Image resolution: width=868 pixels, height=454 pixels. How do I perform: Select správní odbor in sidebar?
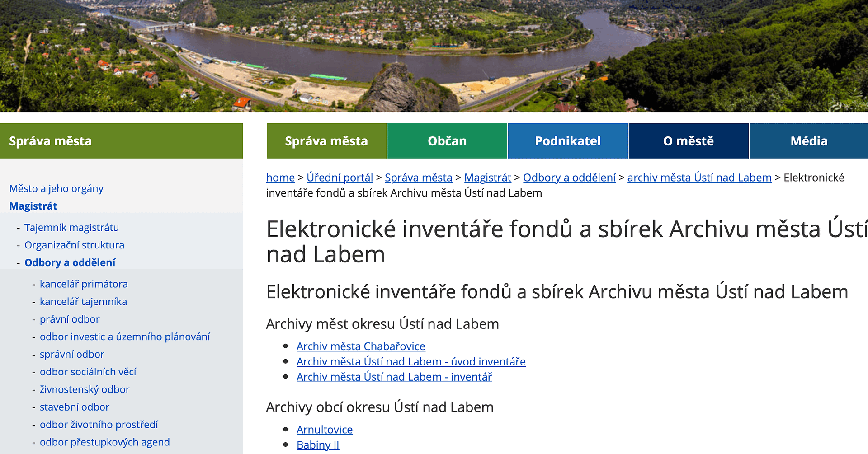pyautogui.click(x=72, y=354)
